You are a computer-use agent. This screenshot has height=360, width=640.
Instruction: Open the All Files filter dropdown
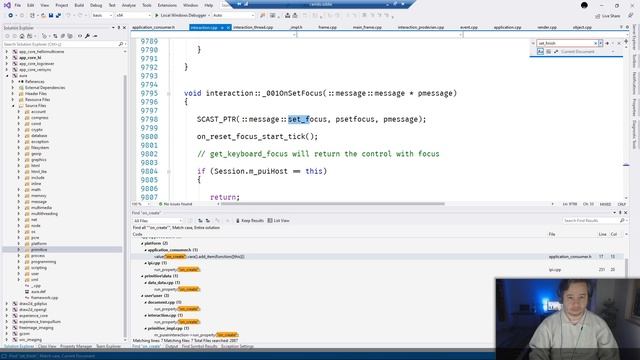[x=157, y=221]
